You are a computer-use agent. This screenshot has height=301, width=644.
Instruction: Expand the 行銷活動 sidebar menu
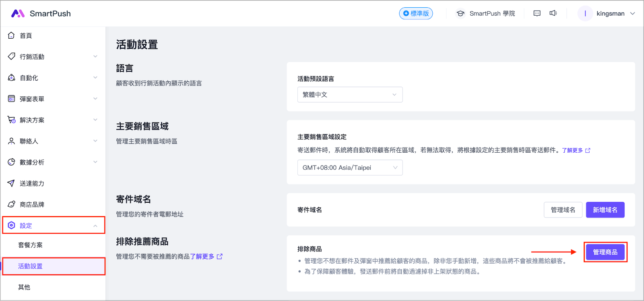[52, 56]
